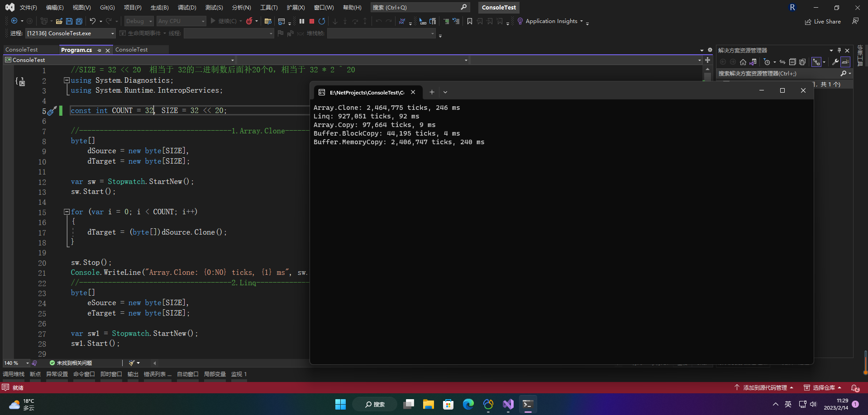This screenshot has height=415, width=868.
Task: Open the Windows Start menu
Action: tap(340, 404)
